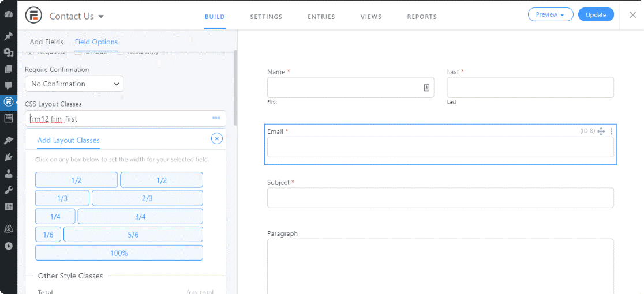Open the Pages sidebar icon
The image size is (644, 294).
8,69
